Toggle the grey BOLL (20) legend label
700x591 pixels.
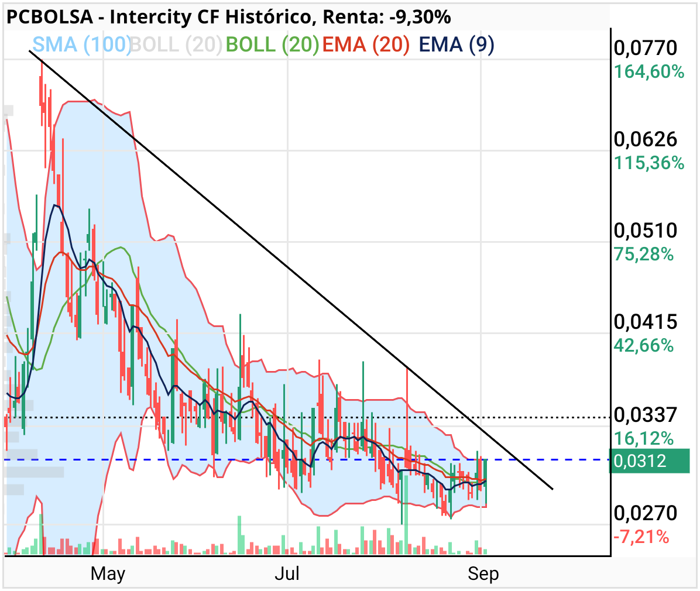coord(176,44)
